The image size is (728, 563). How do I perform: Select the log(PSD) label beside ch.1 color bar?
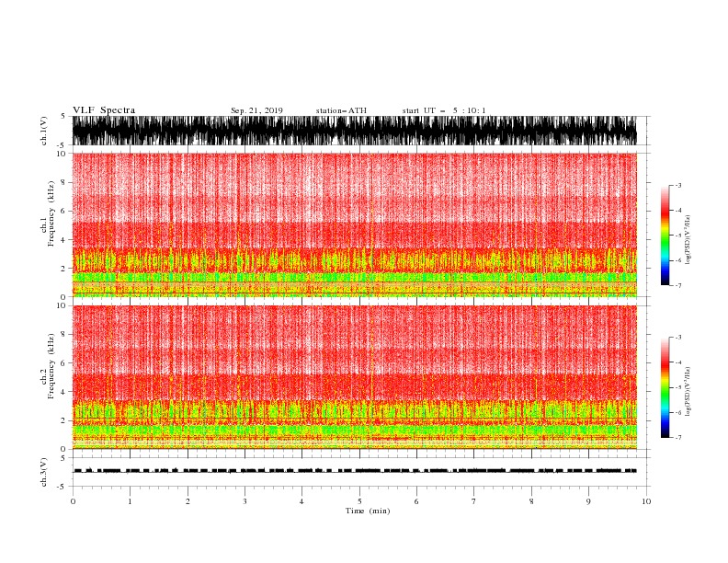point(688,240)
